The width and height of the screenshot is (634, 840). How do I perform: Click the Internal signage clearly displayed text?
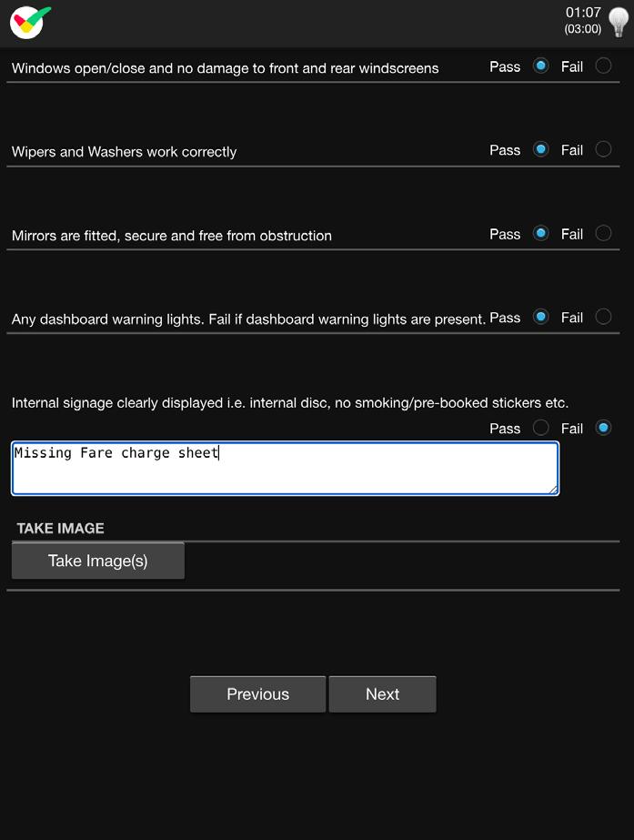289,403
